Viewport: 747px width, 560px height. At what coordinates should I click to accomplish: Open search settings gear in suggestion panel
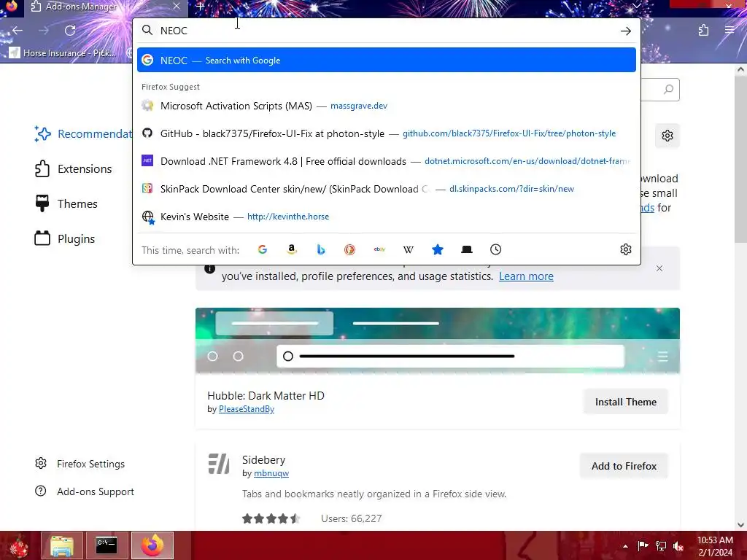click(625, 249)
